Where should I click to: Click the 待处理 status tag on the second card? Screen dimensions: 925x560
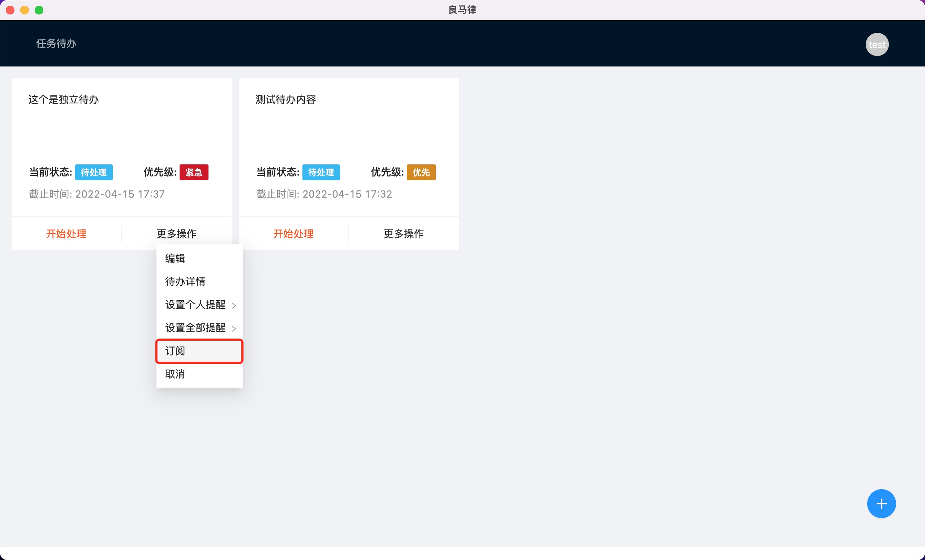pos(321,172)
